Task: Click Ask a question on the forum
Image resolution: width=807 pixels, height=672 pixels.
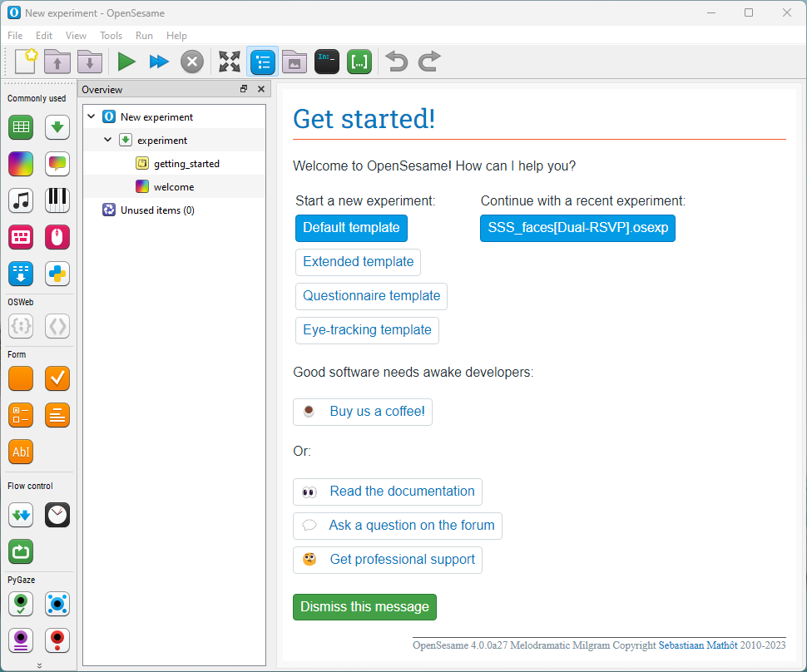Action: coord(398,526)
